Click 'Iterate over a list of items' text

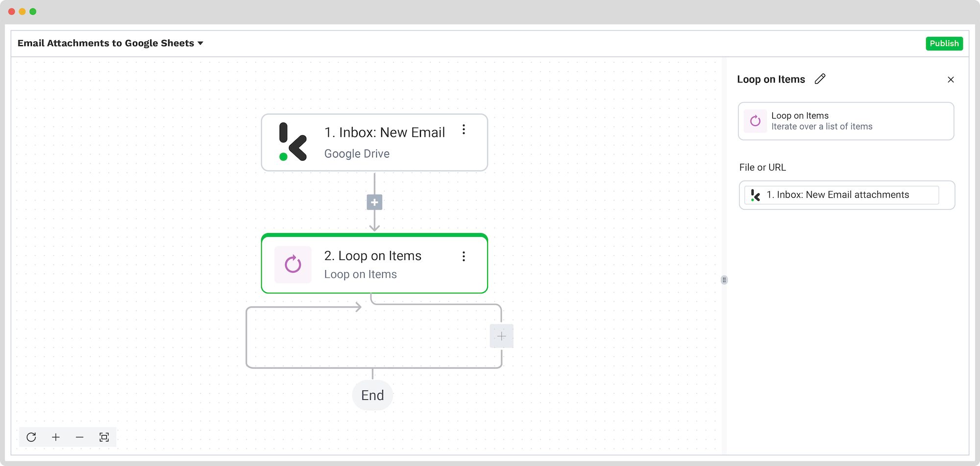click(822, 127)
